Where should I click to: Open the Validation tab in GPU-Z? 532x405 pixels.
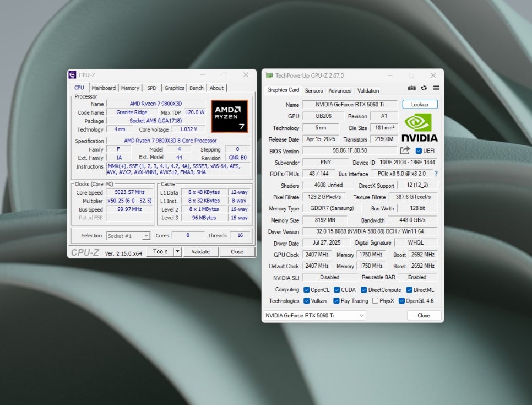(x=368, y=90)
